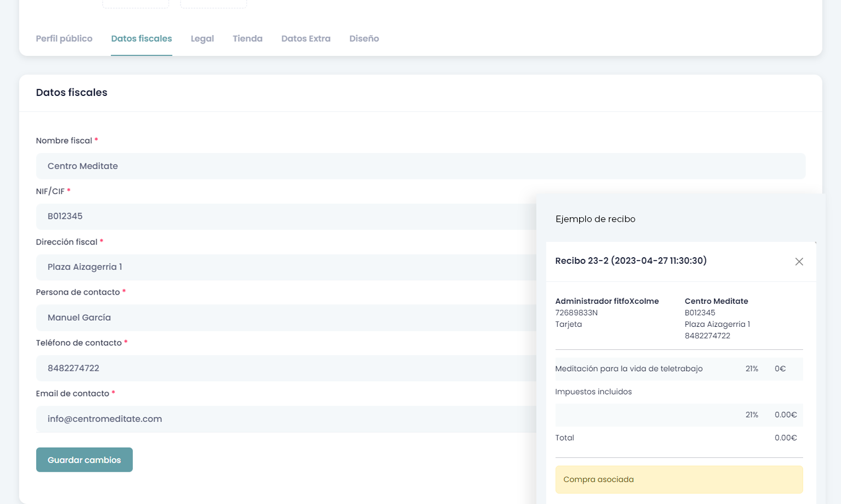
Task: Select the Persona de contacto field
Action: click(285, 318)
